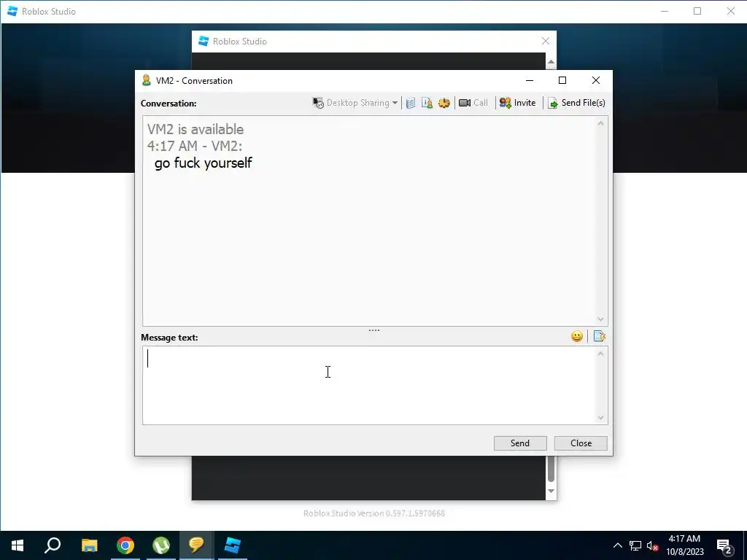The height and width of the screenshot is (560, 747).
Task: Open the taskbar clock and date
Action: point(684,545)
